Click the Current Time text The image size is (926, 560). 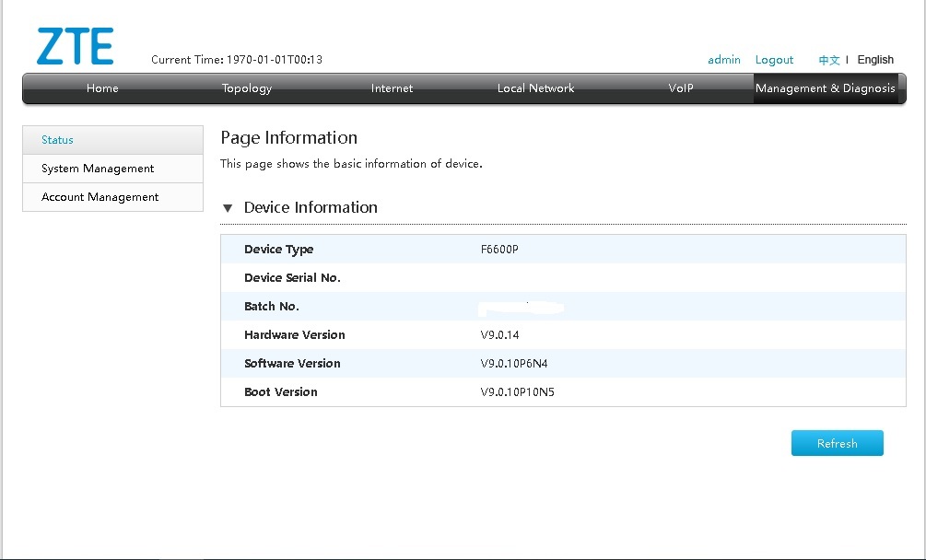coord(237,60)
